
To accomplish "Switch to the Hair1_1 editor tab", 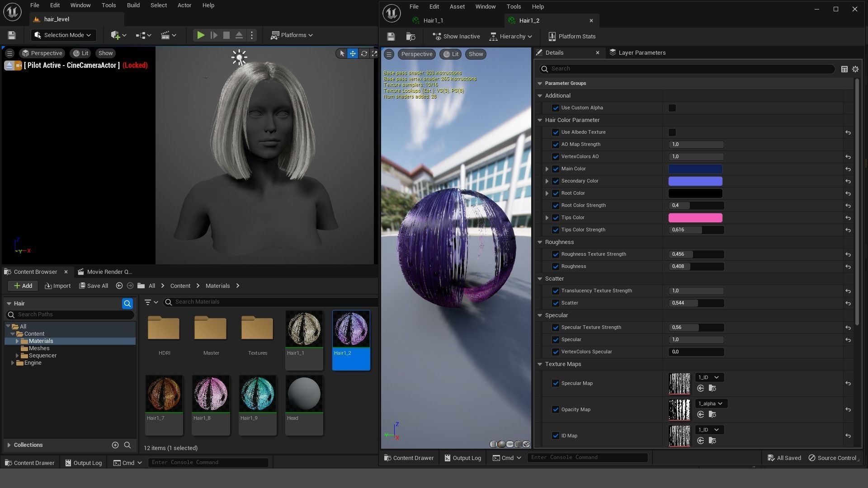I will tap(433, 21).
